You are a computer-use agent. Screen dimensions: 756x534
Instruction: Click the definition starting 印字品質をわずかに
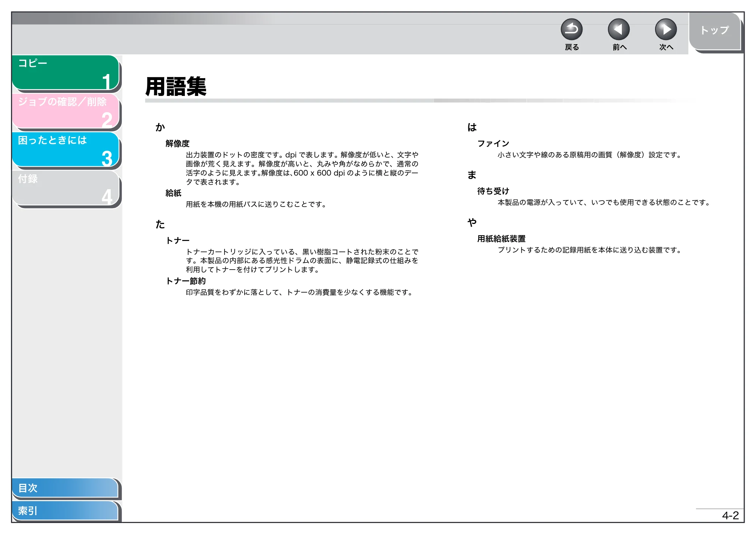(300, 292)
